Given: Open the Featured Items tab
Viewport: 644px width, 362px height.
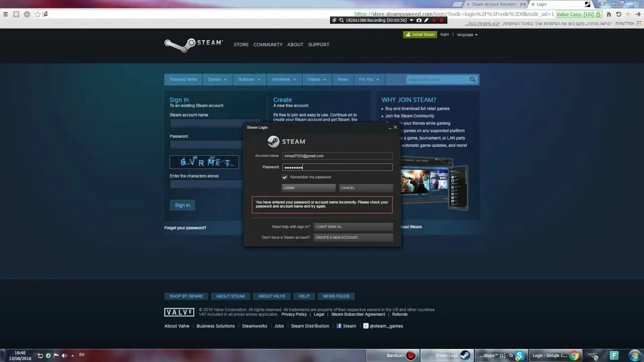Looking at the screenshot, I should pos(183,79).
